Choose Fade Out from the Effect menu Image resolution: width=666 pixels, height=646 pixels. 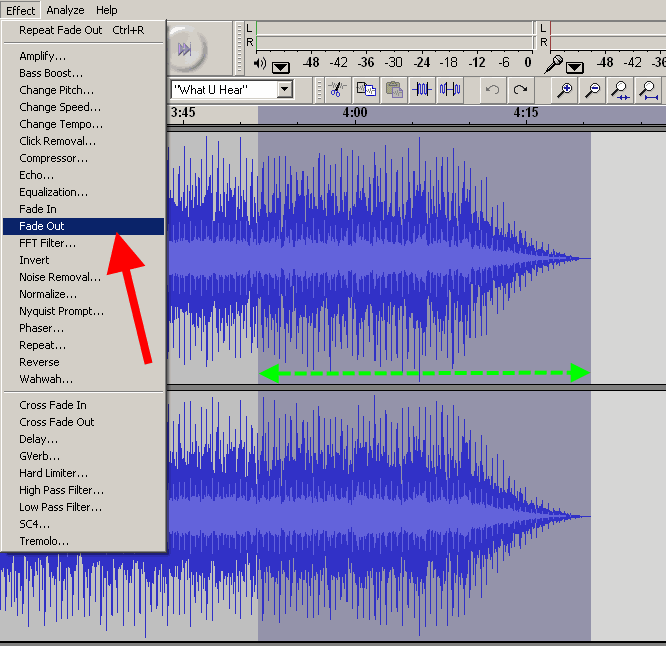tap(42, 226)
